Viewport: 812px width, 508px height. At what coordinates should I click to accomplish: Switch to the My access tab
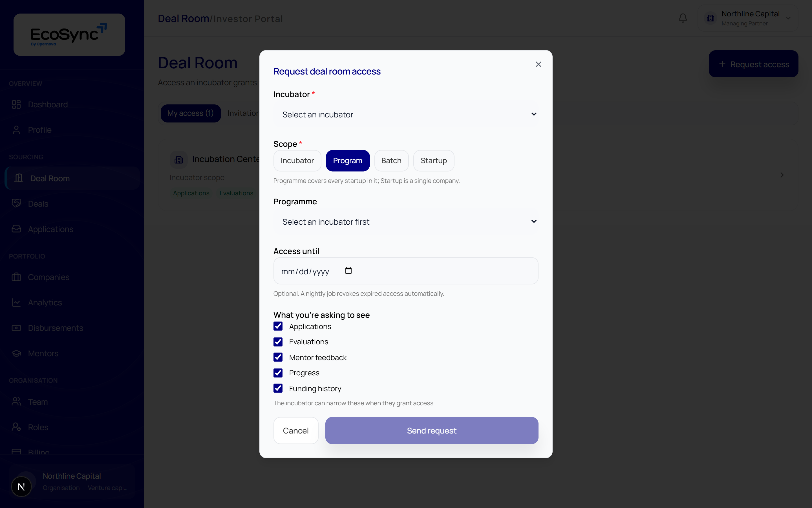(x=190, y=113)
